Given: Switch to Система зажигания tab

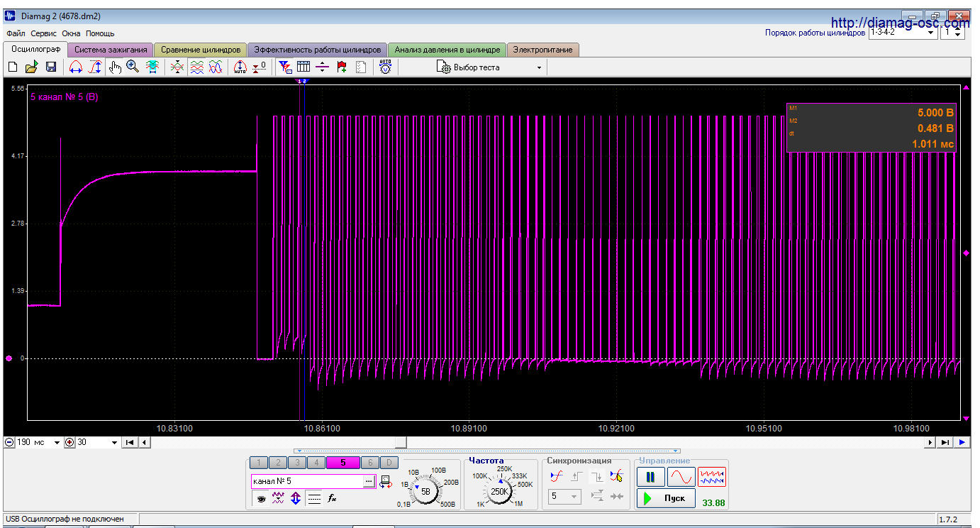Looking at the screenshot, I should (x=111, y=50).
